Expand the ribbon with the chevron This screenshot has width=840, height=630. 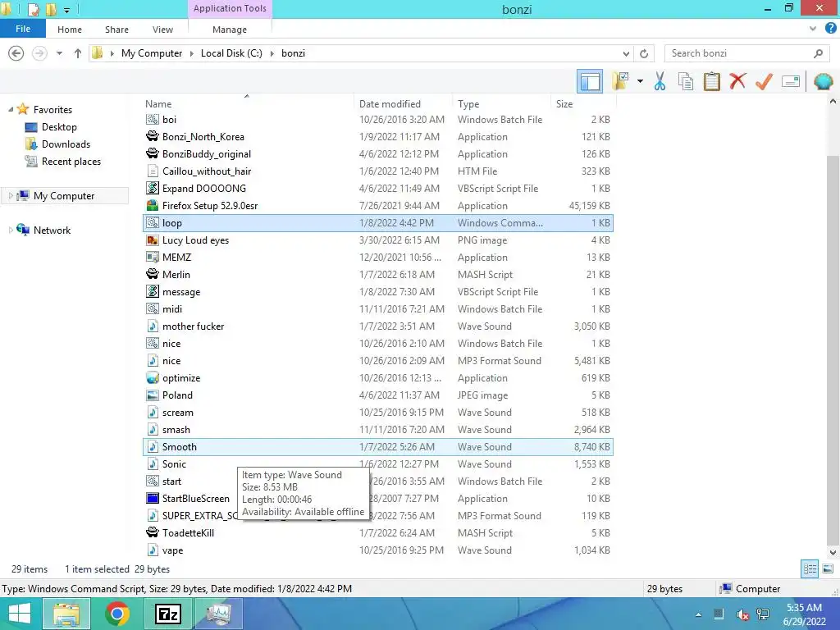point(812,29)
